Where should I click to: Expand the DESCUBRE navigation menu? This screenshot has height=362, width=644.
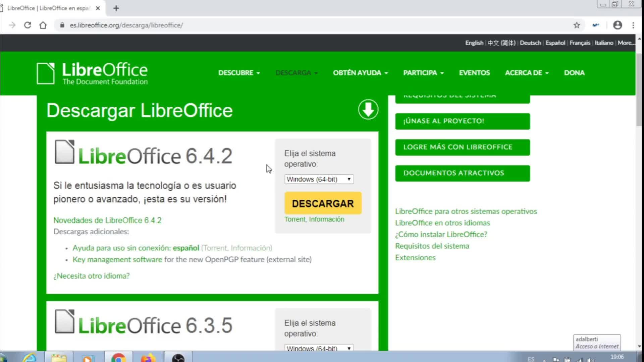[x=239, y=73]
